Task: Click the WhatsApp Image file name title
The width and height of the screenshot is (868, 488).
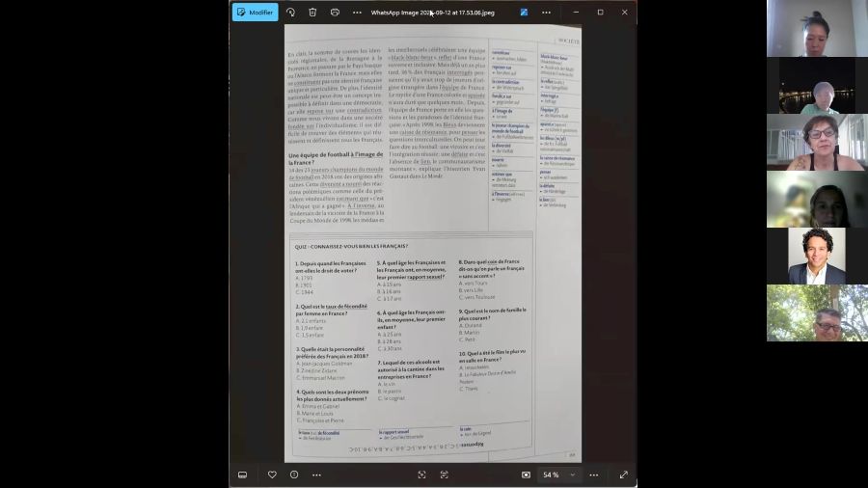Action: tap(433, 13)
